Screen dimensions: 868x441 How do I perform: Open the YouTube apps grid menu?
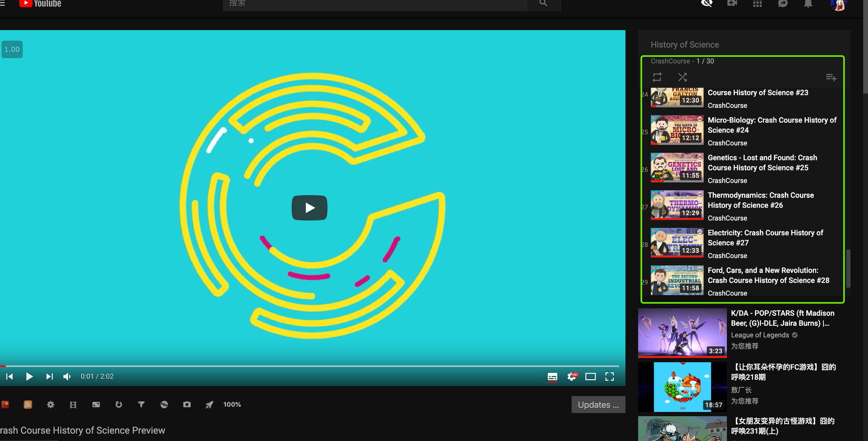pyautogui.click(x=757, y=3)
